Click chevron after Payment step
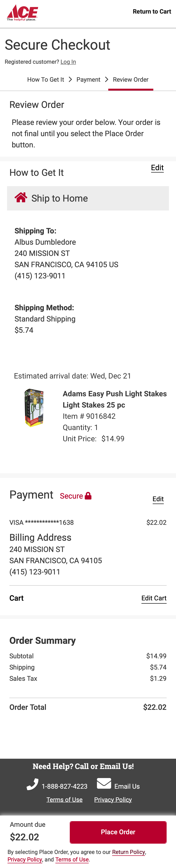Viewport: 176px width, 868px height. tap(107, 79)
